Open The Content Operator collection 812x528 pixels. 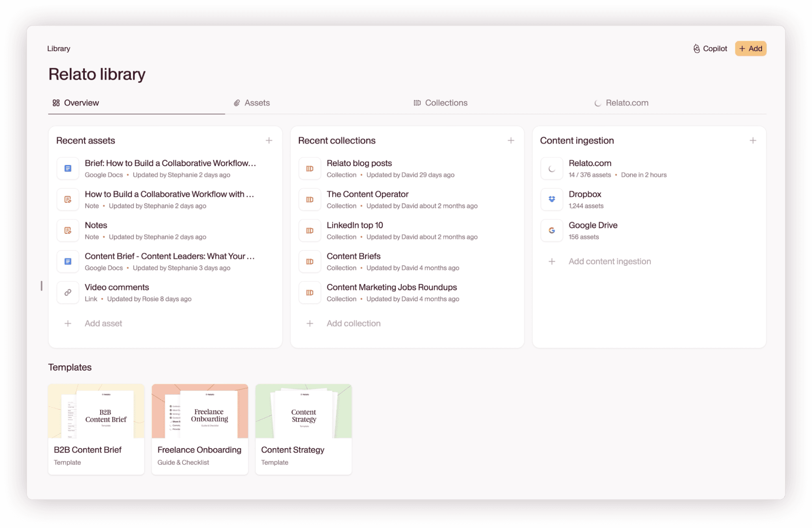pyautogui.click(x=367, y=194)
